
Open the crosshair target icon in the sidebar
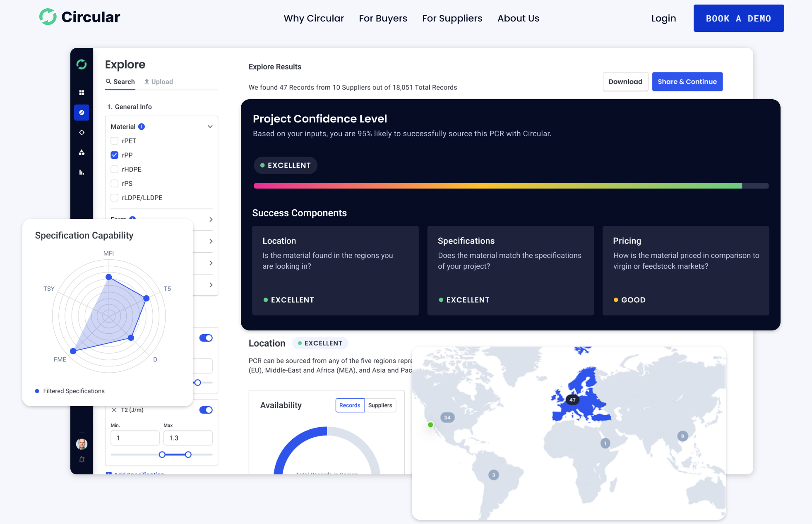pyautogui.click(x=82, y=132)
